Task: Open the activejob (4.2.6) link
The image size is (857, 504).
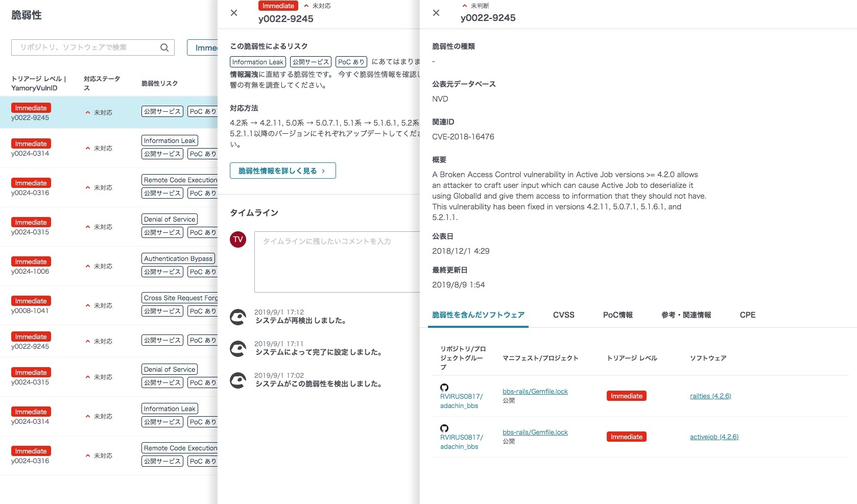Action: tap(713, 437)
